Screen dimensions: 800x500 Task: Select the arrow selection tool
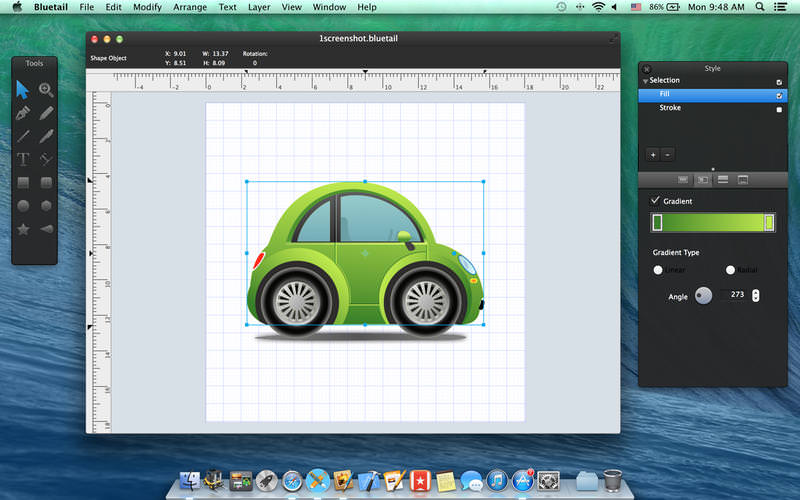(x=22, y=90)
